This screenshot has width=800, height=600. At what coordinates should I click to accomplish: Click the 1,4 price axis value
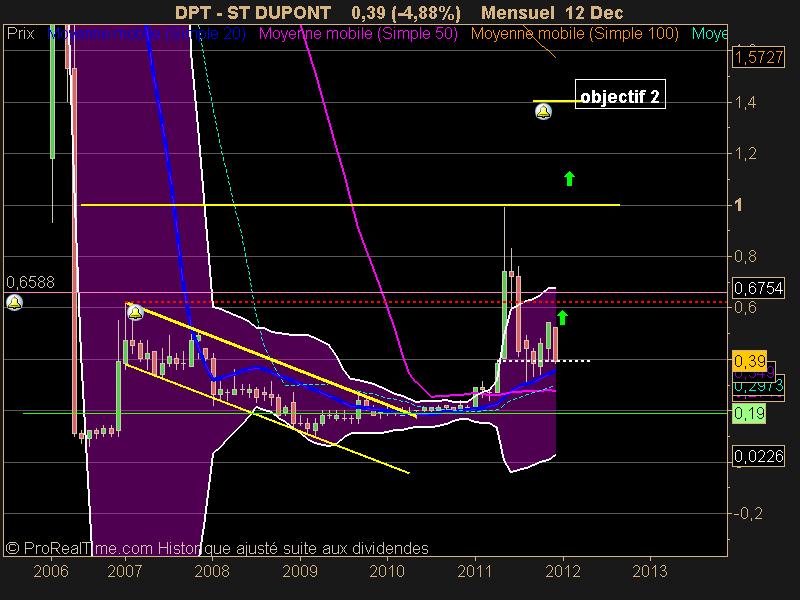point(745,103)
